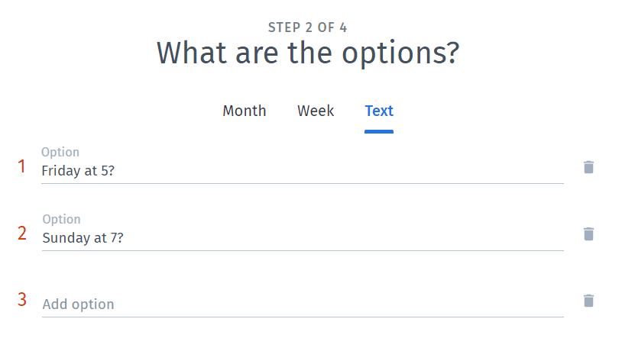Switch to the Month tab
The height and width of the screenshot is (364, 622).
(x=245, y=111)
